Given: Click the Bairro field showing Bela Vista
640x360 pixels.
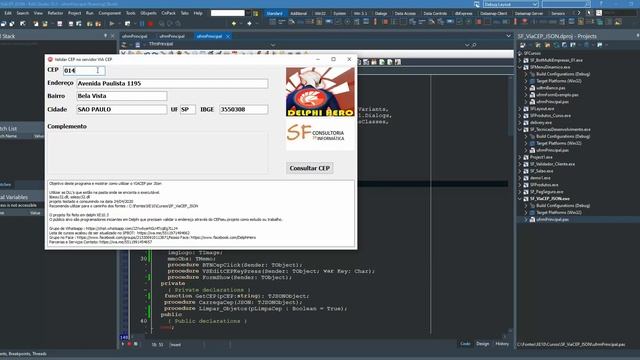Looking at the screenshot, I should pos(122,96).
